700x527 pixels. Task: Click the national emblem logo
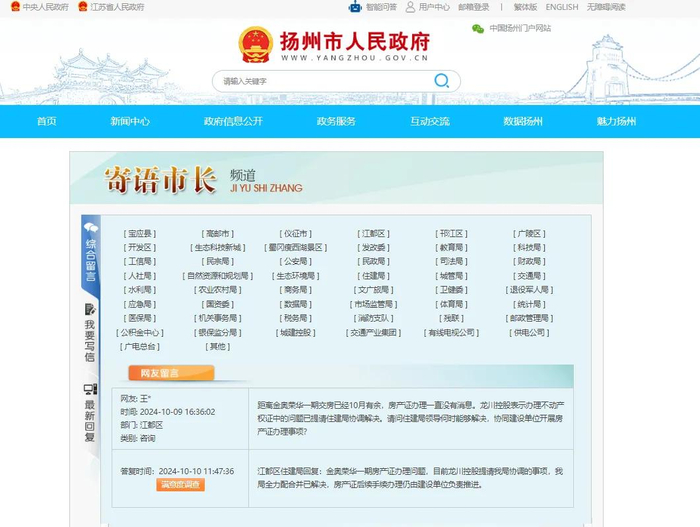[256, 45]
